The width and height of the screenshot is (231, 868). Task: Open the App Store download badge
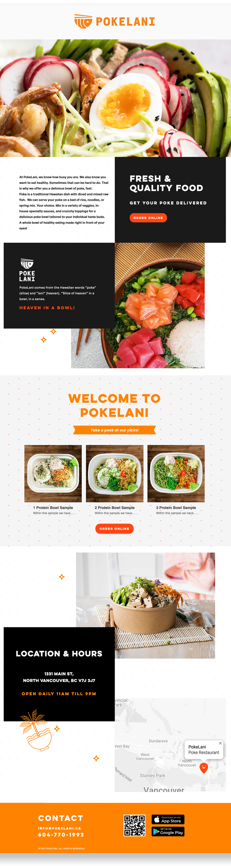pyautogui.click(x=168, y=819)
